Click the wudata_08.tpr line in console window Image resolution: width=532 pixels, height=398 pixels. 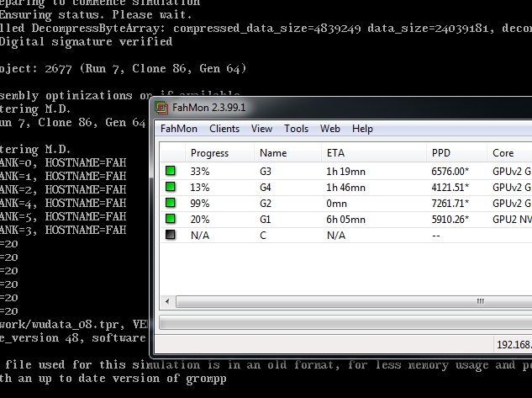click(74, 324)
